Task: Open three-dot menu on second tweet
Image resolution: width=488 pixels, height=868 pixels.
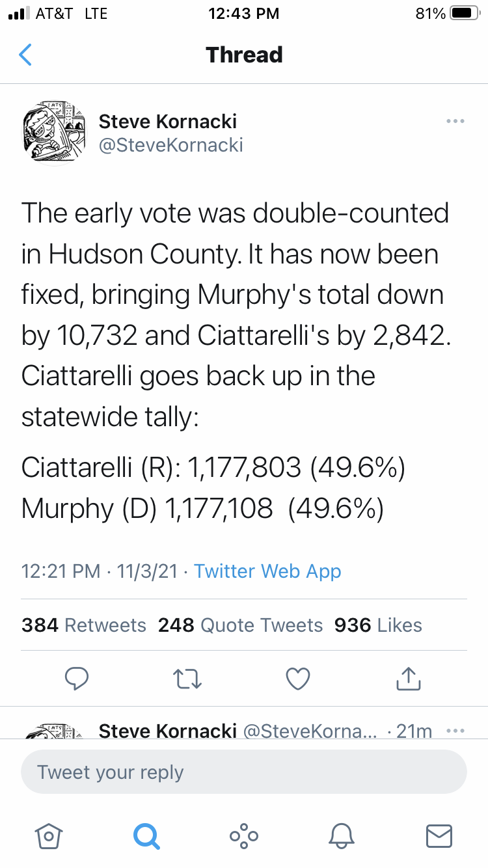Action: (x=455, y=731)
